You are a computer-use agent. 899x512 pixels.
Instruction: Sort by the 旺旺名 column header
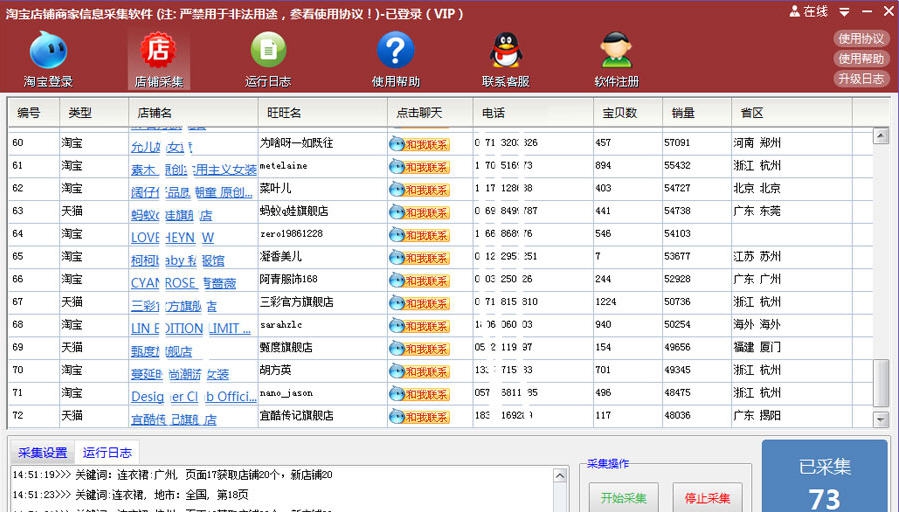(323, 113)
